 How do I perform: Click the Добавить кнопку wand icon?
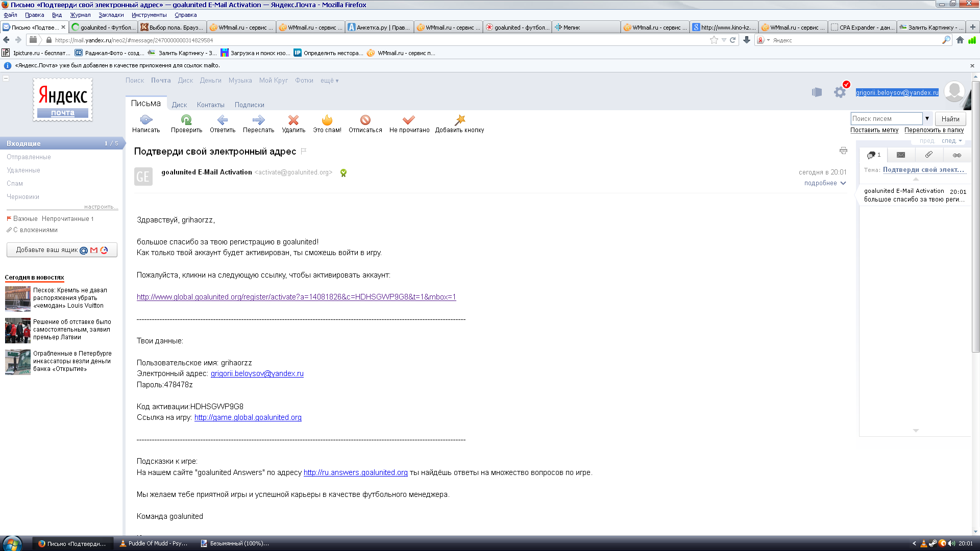click(460, 120)
